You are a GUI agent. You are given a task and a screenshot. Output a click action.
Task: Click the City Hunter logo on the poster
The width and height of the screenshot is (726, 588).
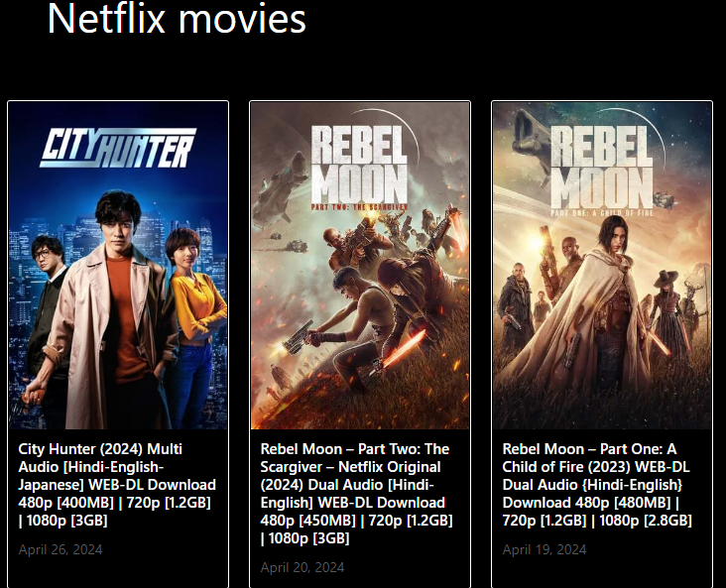pyautogui.click(x=118, y=148)
